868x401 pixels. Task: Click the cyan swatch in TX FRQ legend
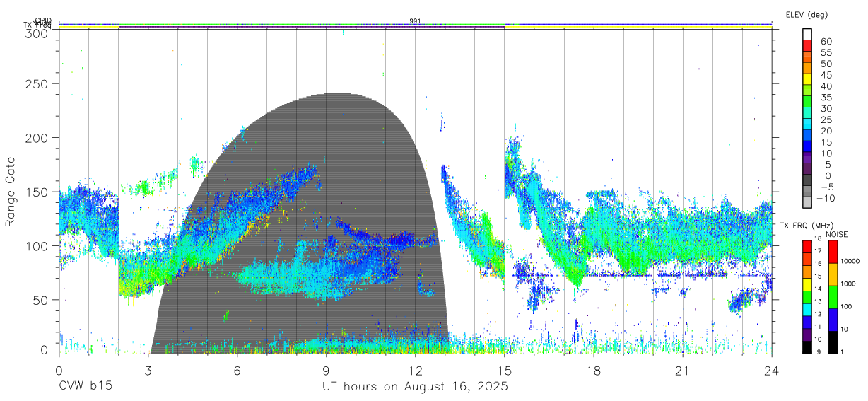coord(807,308)
